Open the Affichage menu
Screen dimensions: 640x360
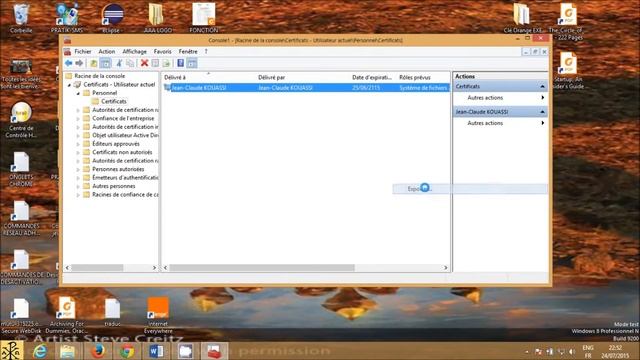click(x=134, y=51)
